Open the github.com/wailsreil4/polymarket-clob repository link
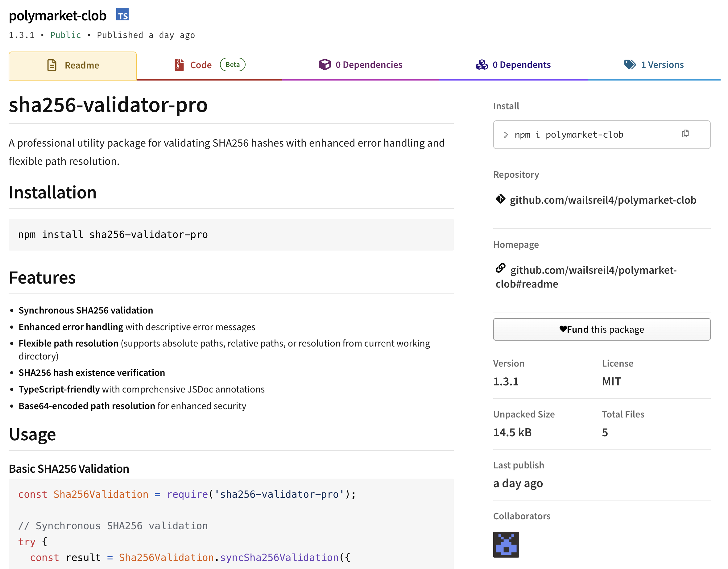The image size is (728, 569). [603, 200]
